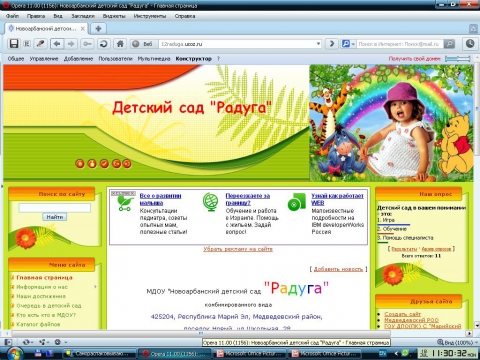This screenshot has width=480, height=360.
Task: Open the Общее admin bar menu
Action: (x=16, y=59)
